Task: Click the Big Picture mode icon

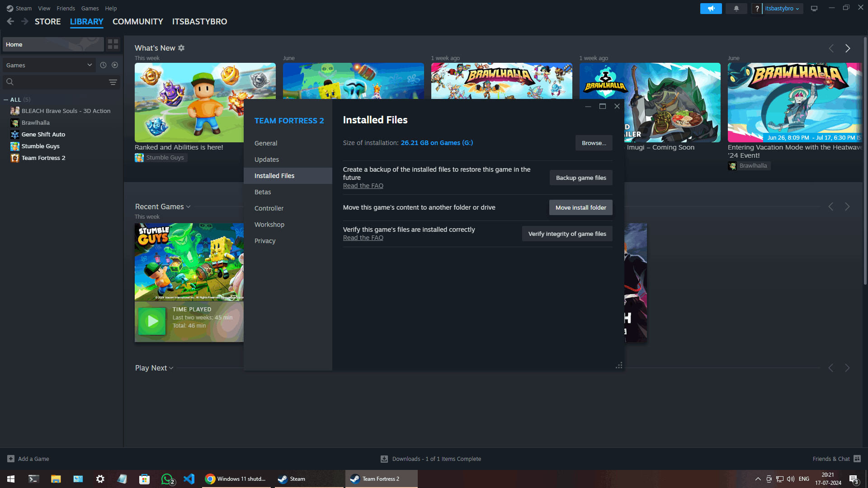Action: coord(814,9)
